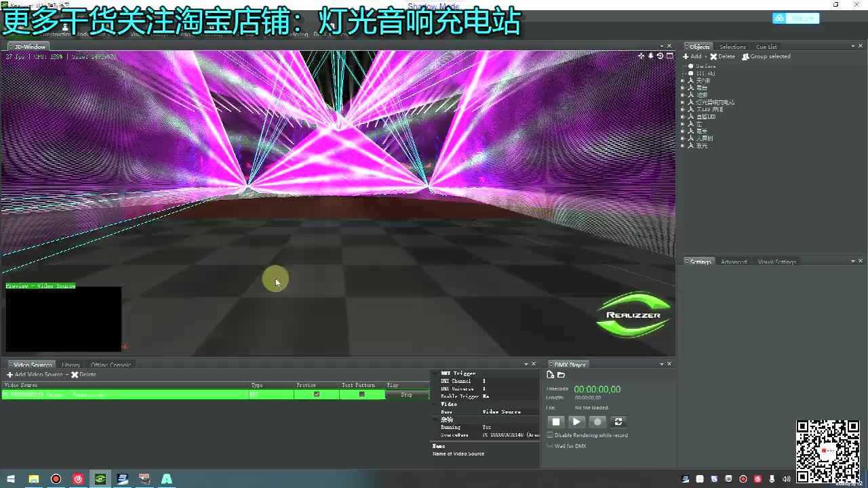Open Realizzer from the Windows taskbar
Viewport: 868px width, 488px height.
[100, 479]
